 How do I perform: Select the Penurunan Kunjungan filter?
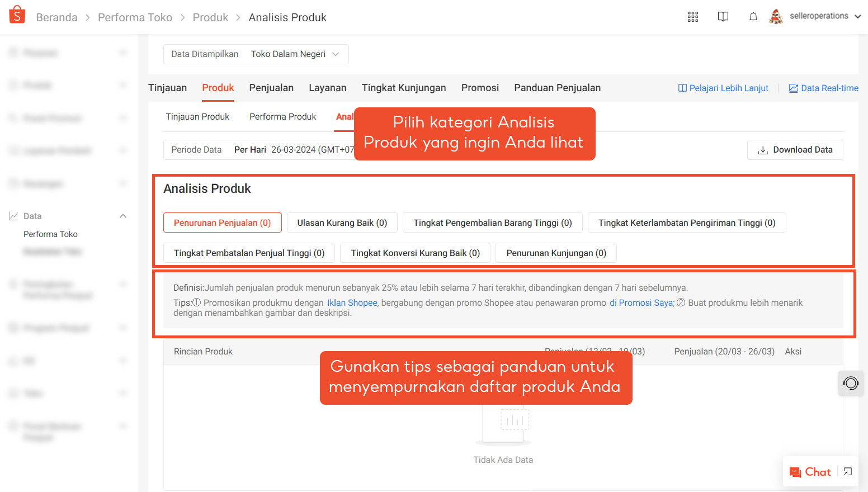[555, 253]
